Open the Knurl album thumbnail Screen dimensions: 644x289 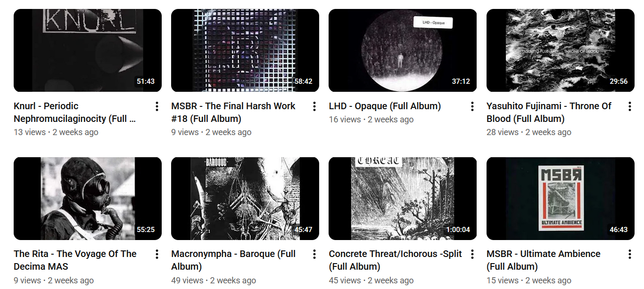pos(88,50)
